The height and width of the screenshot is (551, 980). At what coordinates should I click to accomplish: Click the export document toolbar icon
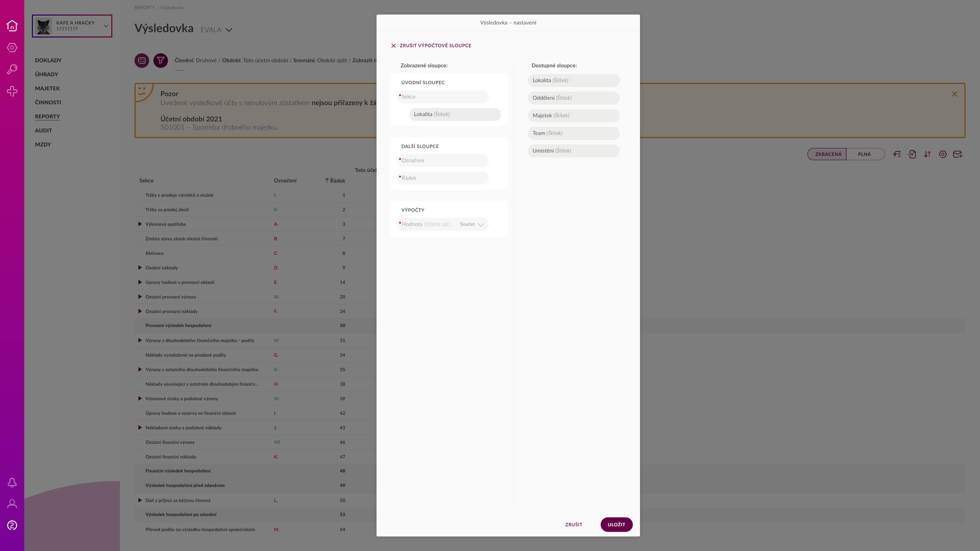[x=912, y=154]
